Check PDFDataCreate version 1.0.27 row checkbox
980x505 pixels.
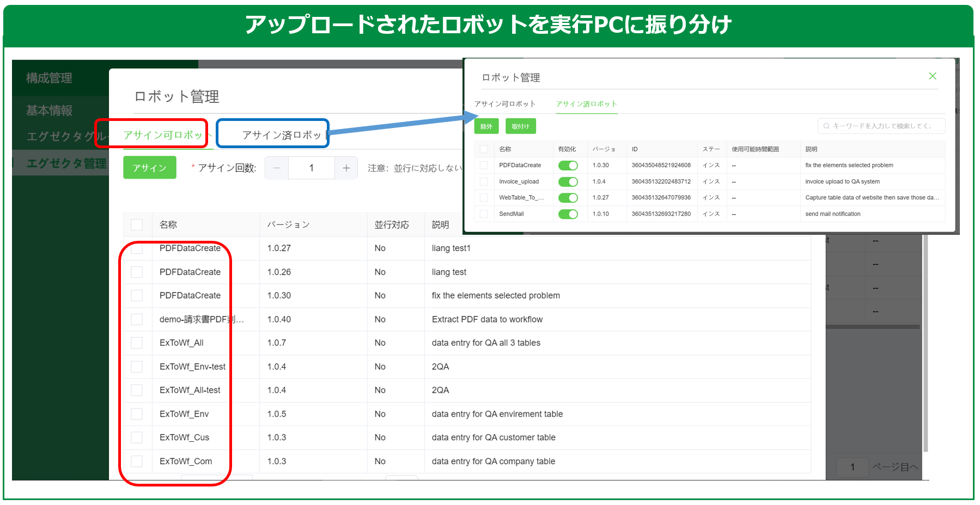pyautogui.click(x=137, y=248)
